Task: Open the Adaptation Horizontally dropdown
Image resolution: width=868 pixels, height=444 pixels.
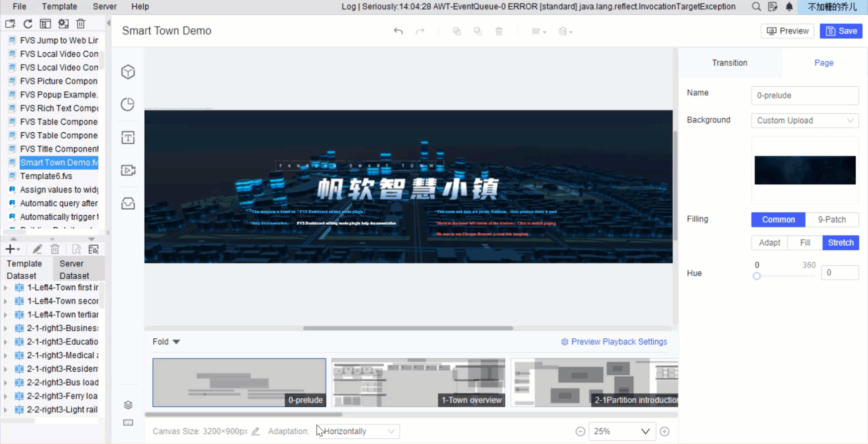Action: pyautogui.click(x=358, y=431)
